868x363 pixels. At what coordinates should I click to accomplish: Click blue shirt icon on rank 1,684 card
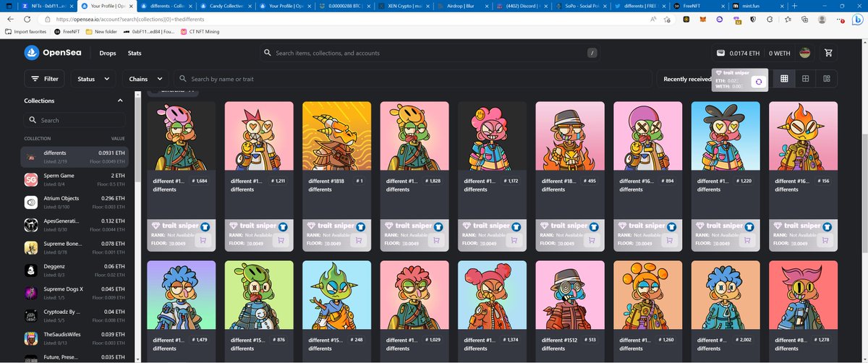coord(205,226)
